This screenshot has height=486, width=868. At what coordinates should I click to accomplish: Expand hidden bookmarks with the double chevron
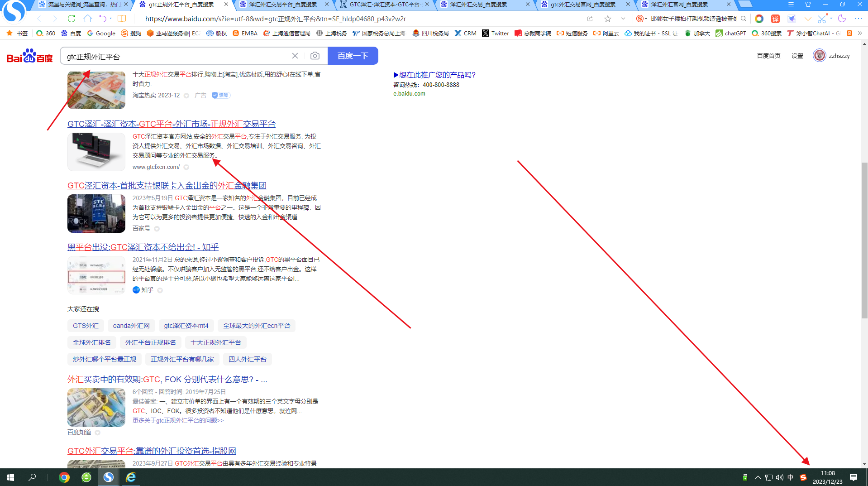coord(860,33)
